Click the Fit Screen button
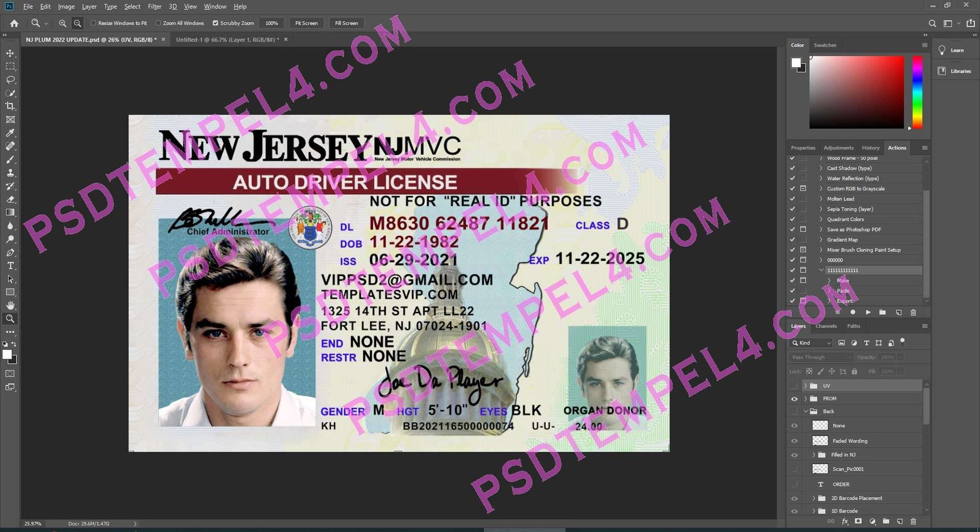Screen dimensions: 980x532 [306, 23]
